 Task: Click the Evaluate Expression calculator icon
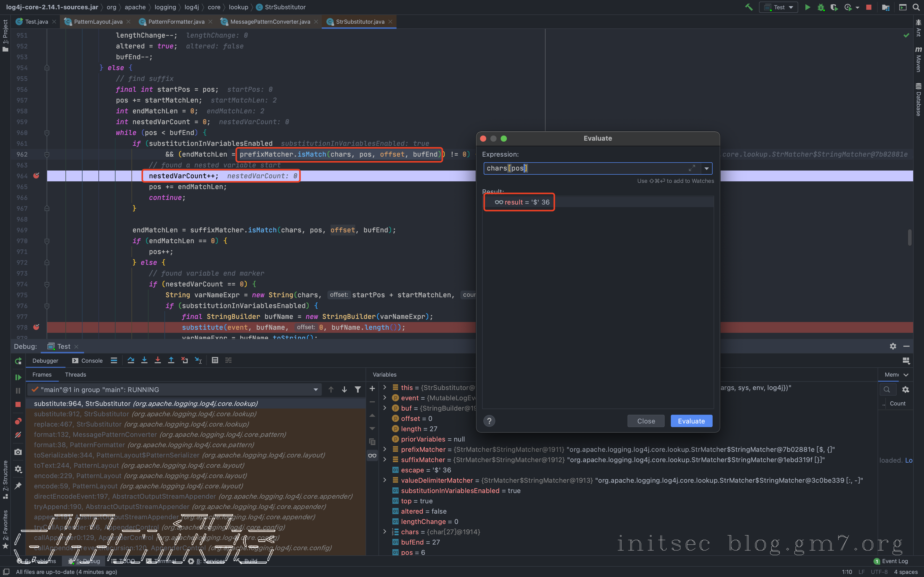coord(215,360)
